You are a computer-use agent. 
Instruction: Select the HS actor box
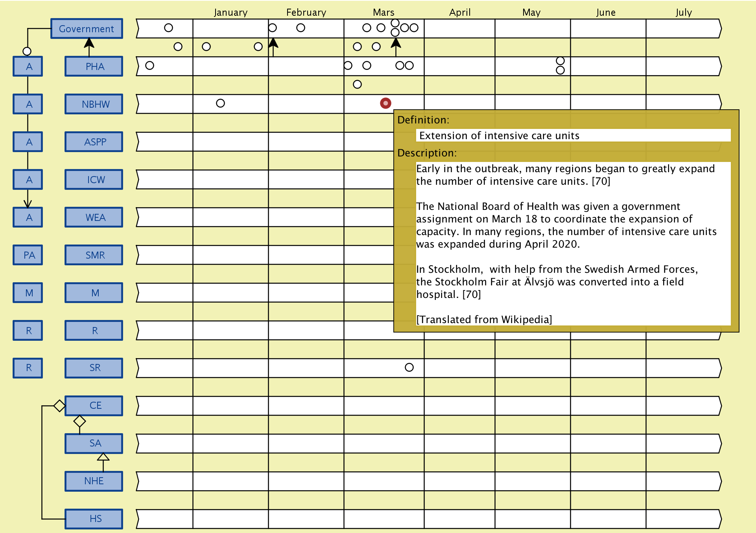[94, 519]
